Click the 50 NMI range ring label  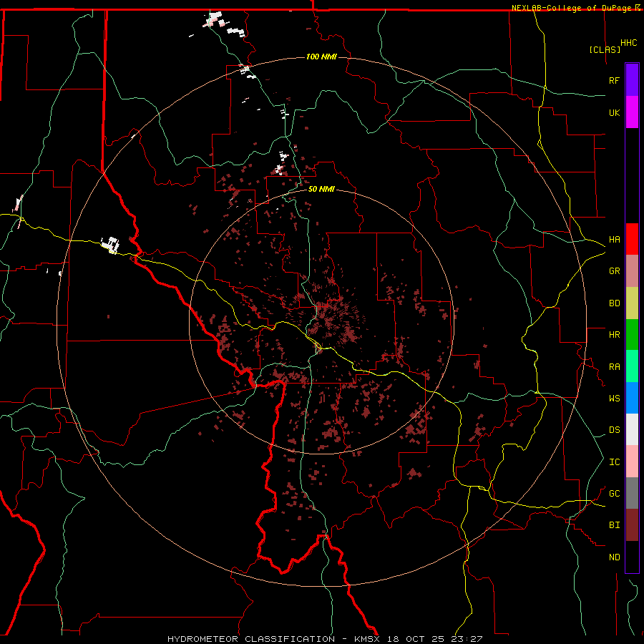(321, 189)
